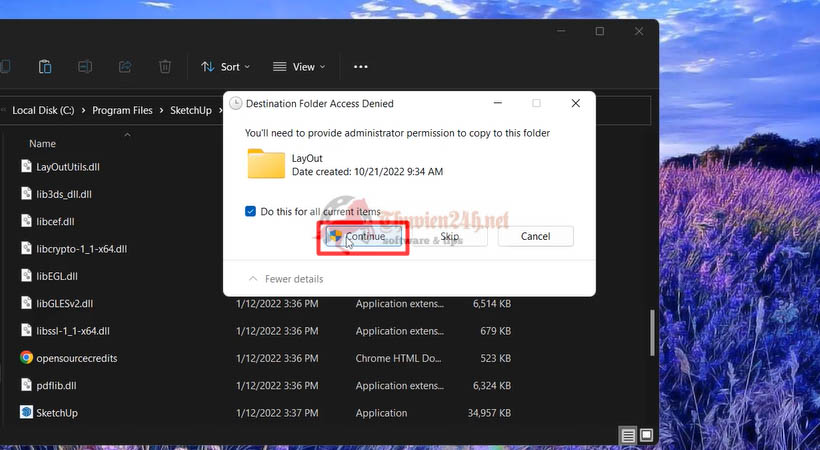Click the dialog clock title icon
Screen dimensions: 820x450
(236, 104)
